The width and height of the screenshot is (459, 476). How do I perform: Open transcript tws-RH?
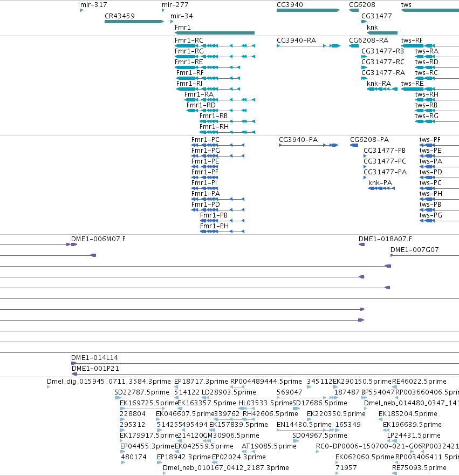[427, 94]
